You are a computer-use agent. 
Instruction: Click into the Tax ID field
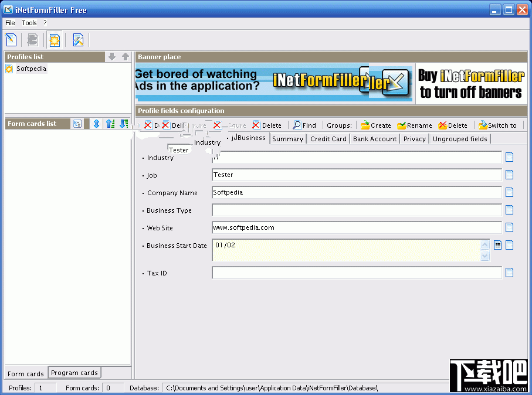[x=357, y=273]
